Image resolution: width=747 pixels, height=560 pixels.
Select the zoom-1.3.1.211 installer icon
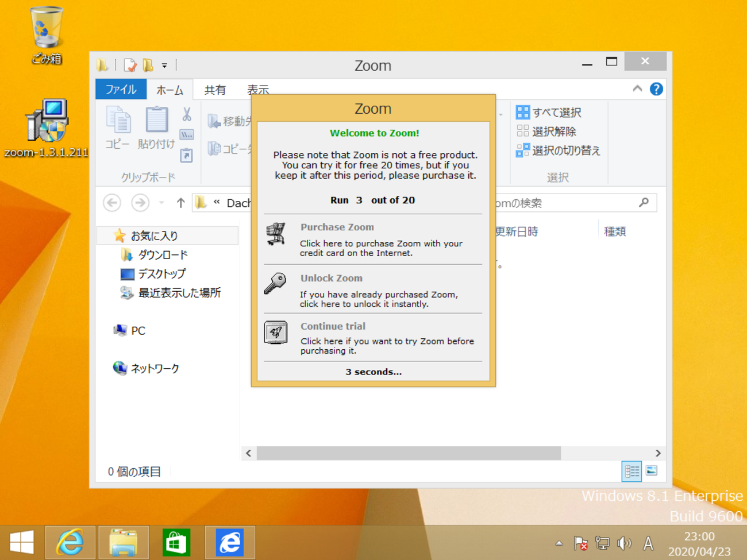click(x=46, y=128)
